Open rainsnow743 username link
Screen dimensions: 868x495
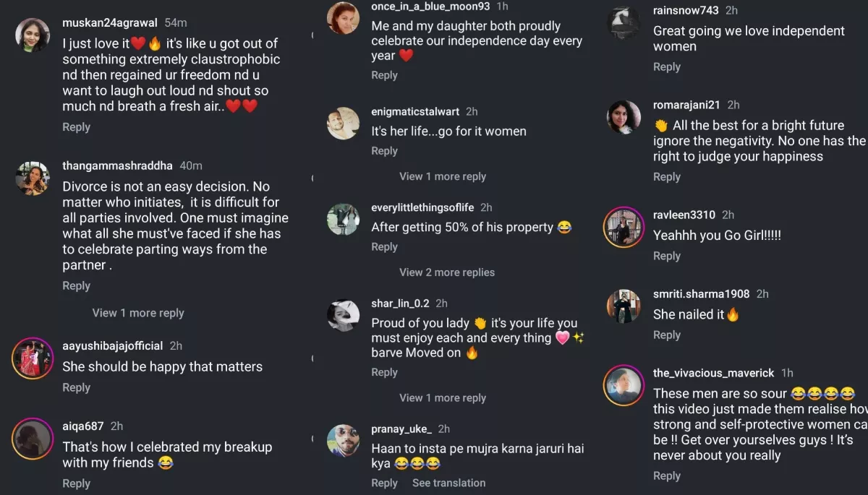click(x=686, y=10)
